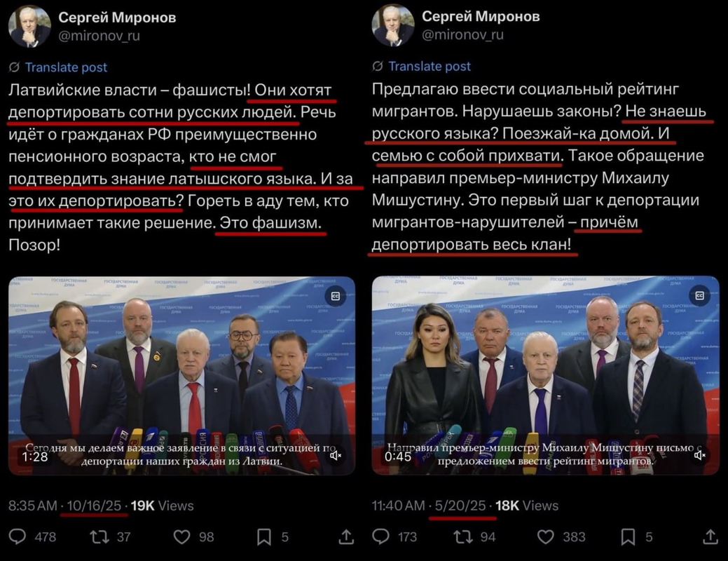Toggle captions on the right video
The width and height of the screenshot is (728, 561).
(x=699, y=296)
